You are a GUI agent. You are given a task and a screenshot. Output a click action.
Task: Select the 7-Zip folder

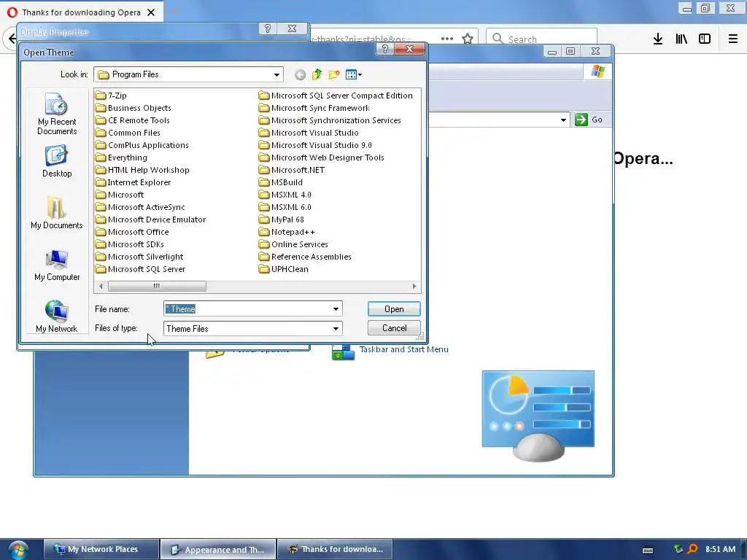tap(111, 96)
